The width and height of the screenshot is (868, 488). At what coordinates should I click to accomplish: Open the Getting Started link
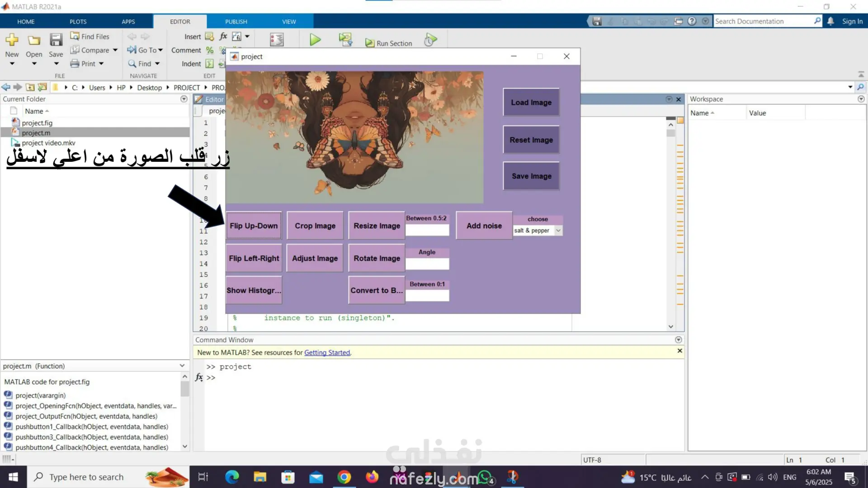click(327, 352)
